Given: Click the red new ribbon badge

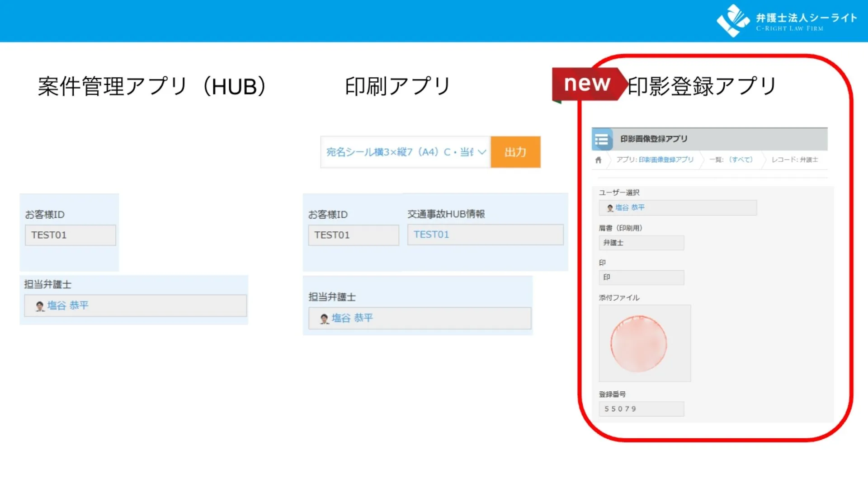Looking at the screenshot, I should pyautogui.click(x=587, y=84).
